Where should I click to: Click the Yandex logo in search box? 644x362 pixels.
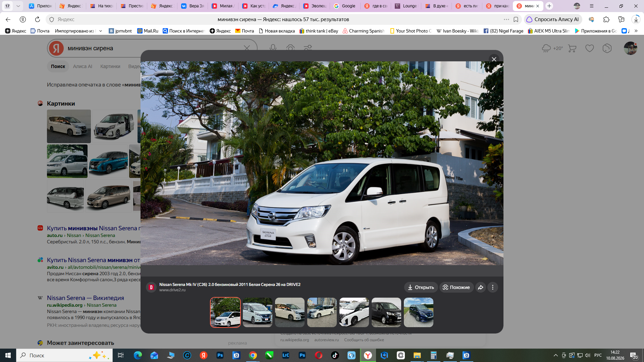pyautogui.click(x=56, y=48)
